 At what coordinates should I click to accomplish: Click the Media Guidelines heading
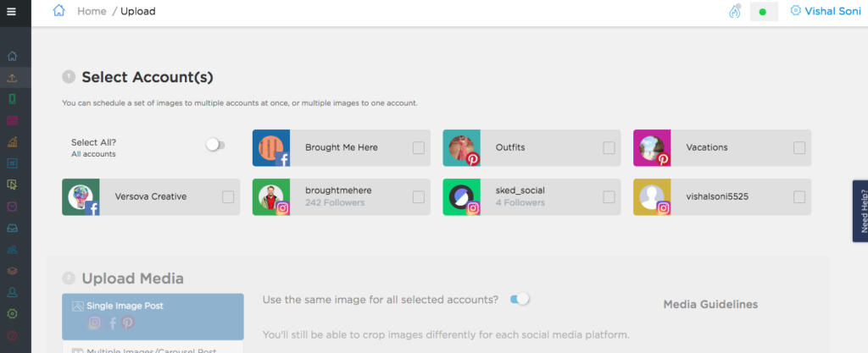click(x=711, y=305)
